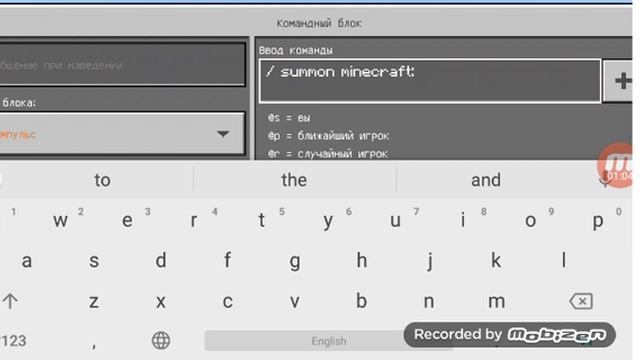
Task: Click the plus button beside command input
Action: point(619,80)
